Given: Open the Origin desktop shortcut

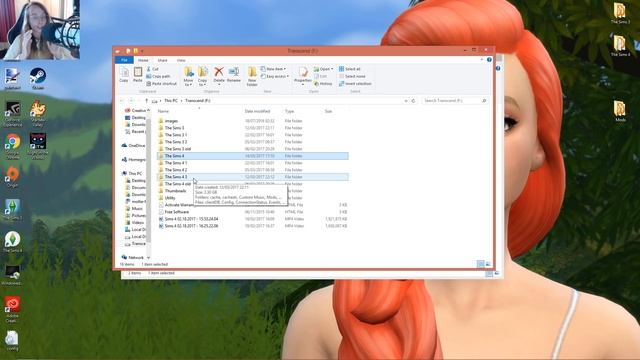Looking at the screenshot, I should 13,177.
